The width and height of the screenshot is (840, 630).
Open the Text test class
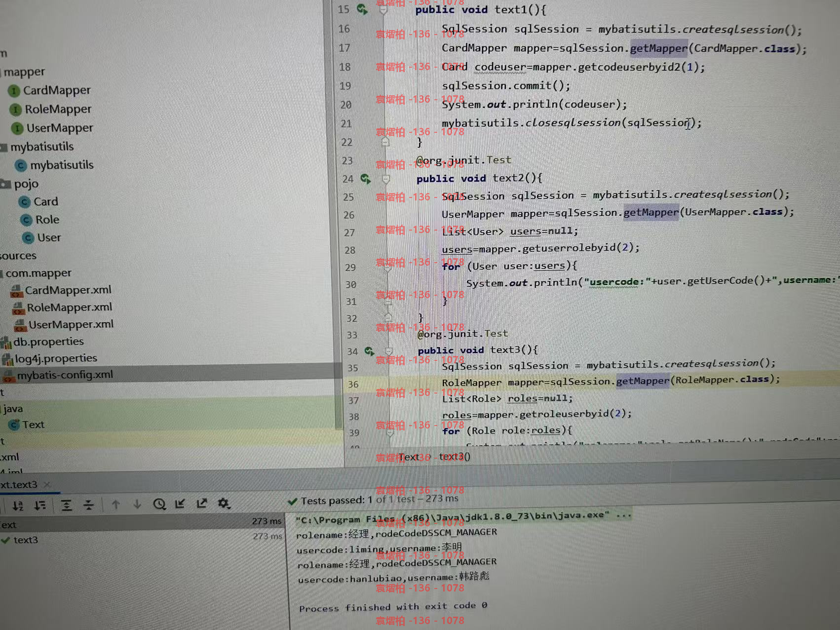tap(33, 425)
